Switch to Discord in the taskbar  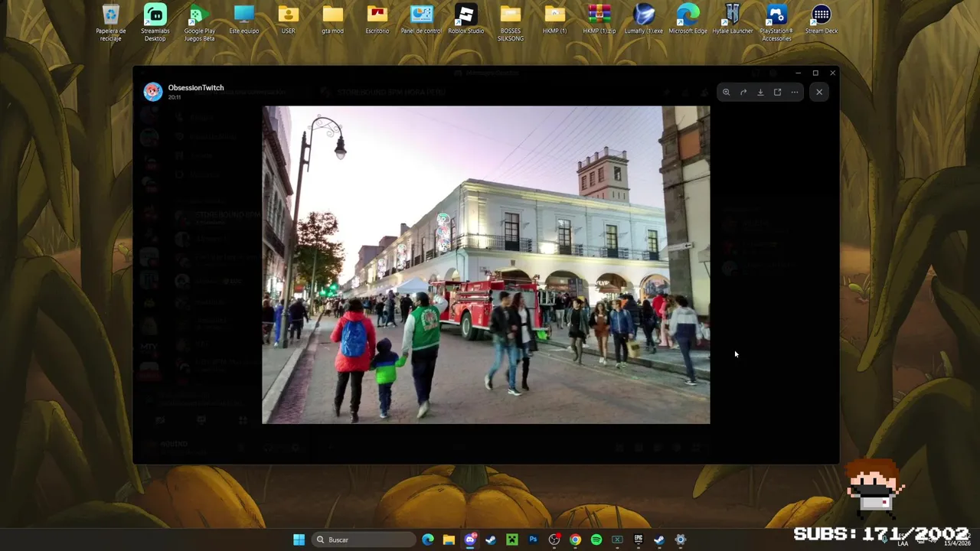(x=470, y=540)
